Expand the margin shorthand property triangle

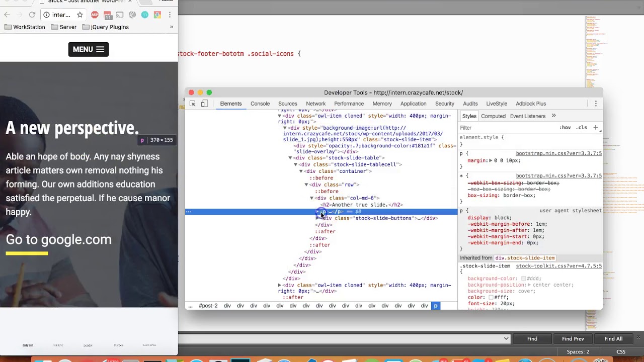coord(491,161)
